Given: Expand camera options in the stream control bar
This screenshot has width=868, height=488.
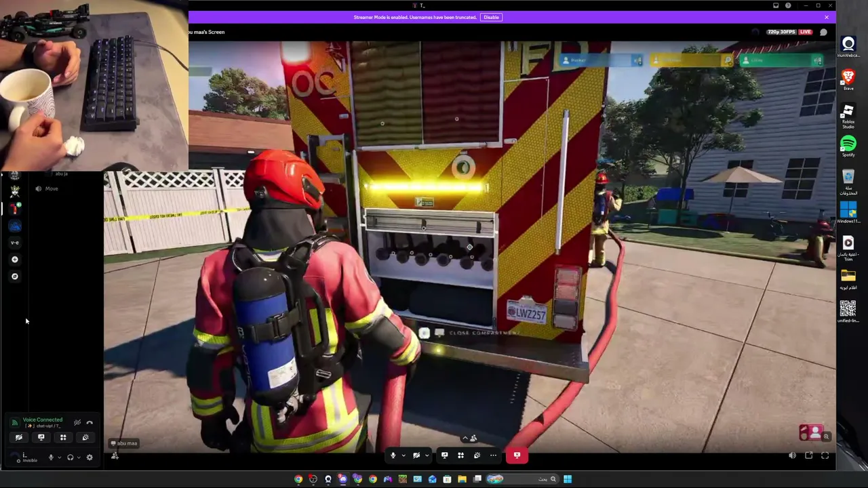Looking at the screenshot, I should 427,455.
